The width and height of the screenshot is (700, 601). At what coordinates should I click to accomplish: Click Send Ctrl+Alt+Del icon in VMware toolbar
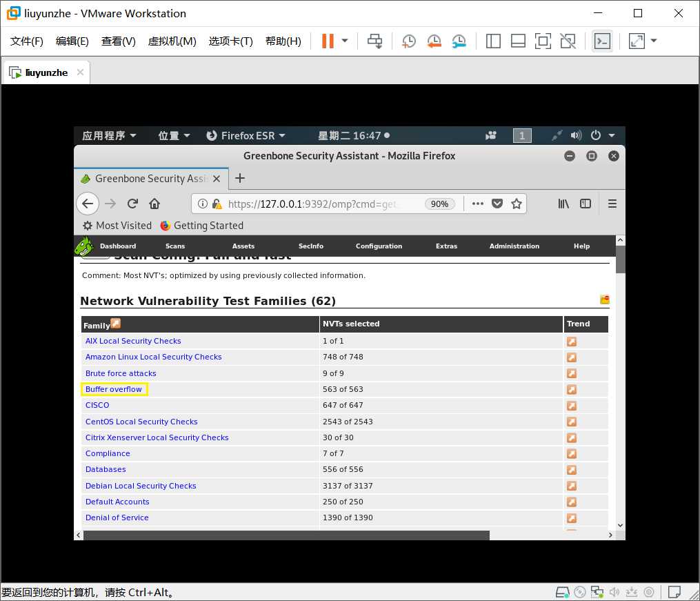374,41
